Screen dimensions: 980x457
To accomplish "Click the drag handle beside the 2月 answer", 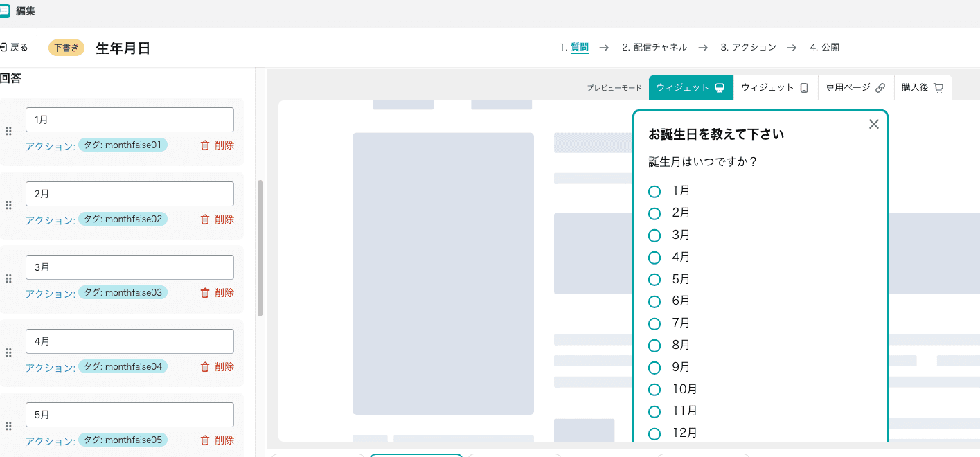I will tap(8, 205).
